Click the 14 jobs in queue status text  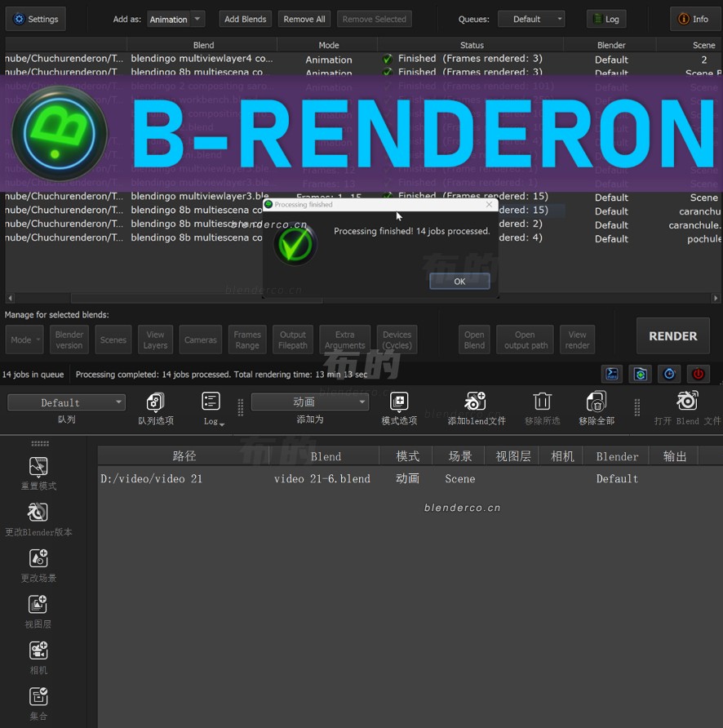(33, 375)
